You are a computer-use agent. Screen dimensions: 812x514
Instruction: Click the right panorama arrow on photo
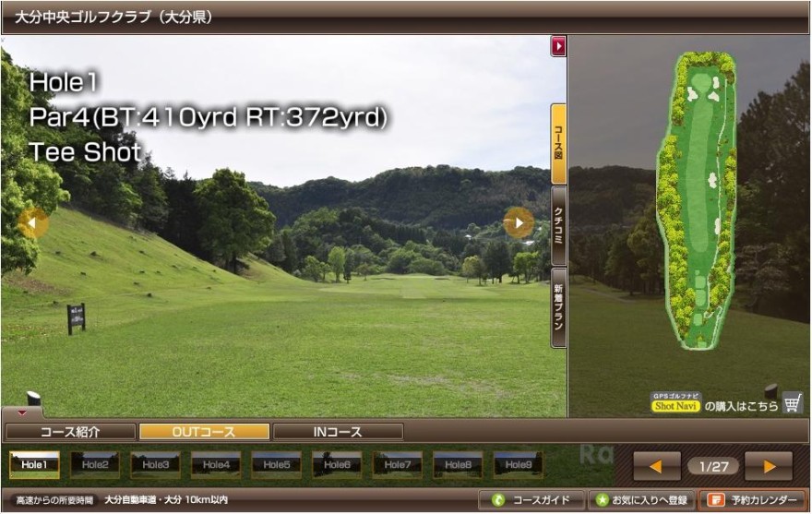tap(519, 222)
